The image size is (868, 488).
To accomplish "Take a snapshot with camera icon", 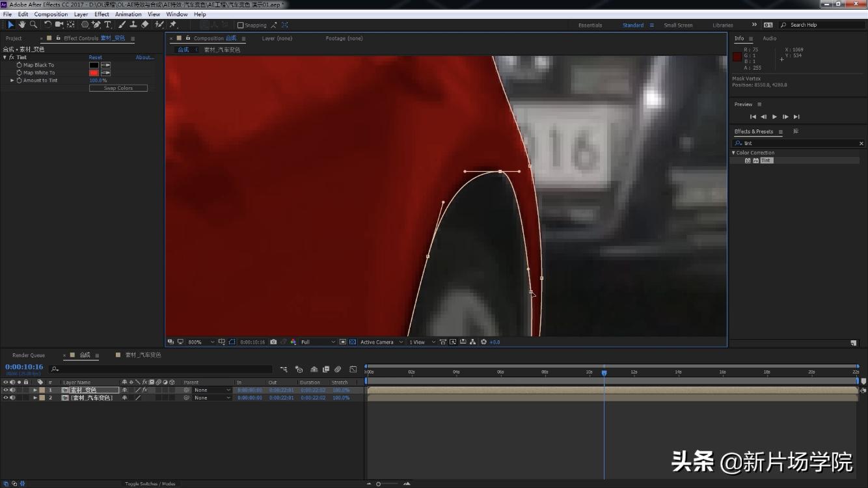I will [x=273, y=342].
